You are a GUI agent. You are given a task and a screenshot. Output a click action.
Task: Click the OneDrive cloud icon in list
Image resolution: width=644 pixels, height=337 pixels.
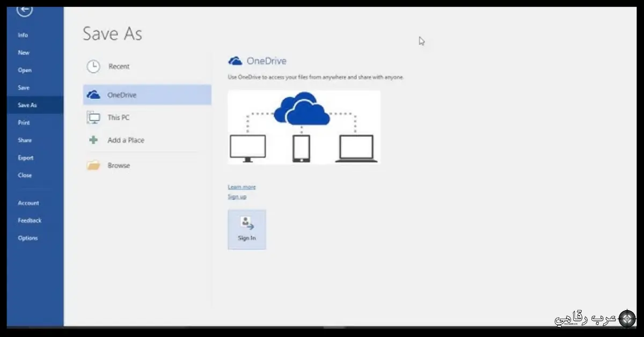pos(93,95)
